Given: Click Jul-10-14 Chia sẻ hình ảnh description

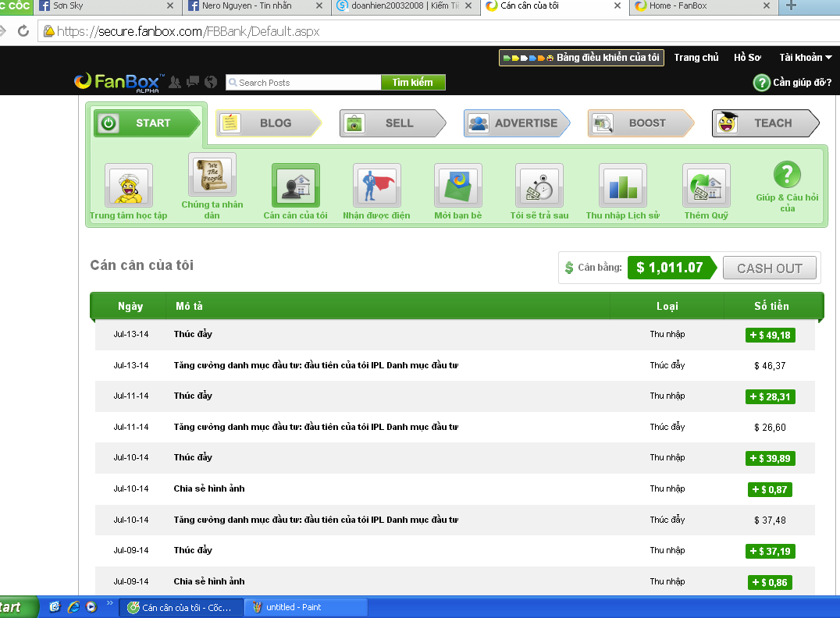Looking at the screenshot, I should (x=209, y=488).
